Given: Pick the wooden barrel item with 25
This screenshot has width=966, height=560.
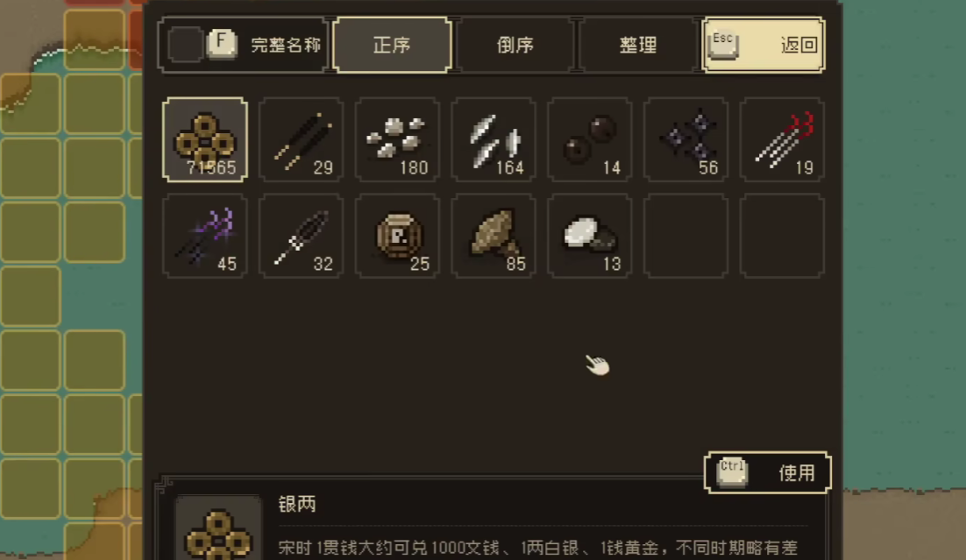Looking at the screenshot, I should (x=397, y=236).
